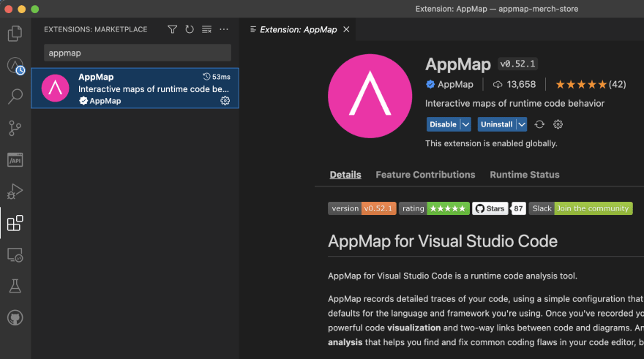Open manage gear in extension detail header

click(x=558, y=124)
